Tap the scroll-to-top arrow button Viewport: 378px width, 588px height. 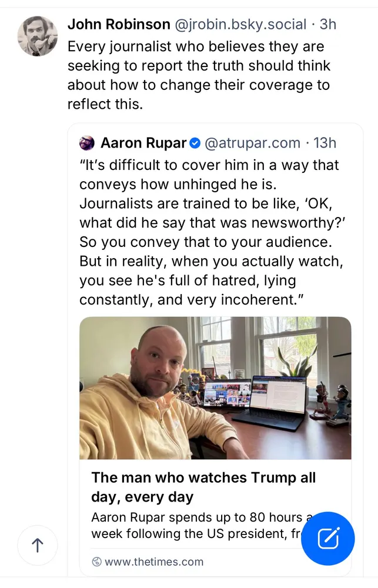tap(38, 545)
